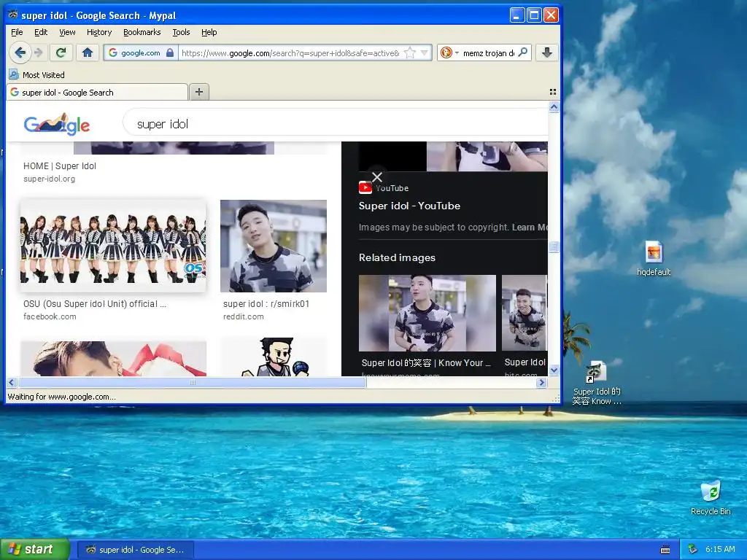
Task: Click the 6:15 AM taskbar clock
Action: [x=720, y=550]
